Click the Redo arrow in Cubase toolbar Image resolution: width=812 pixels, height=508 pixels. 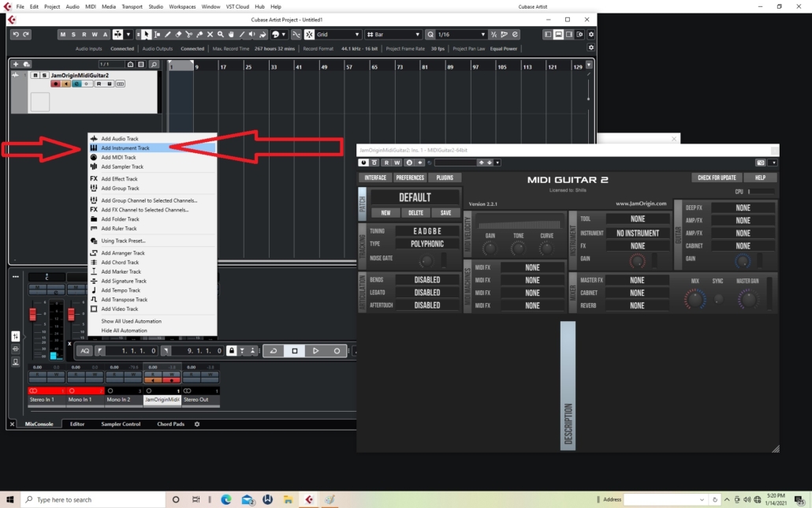click(26, 34)
